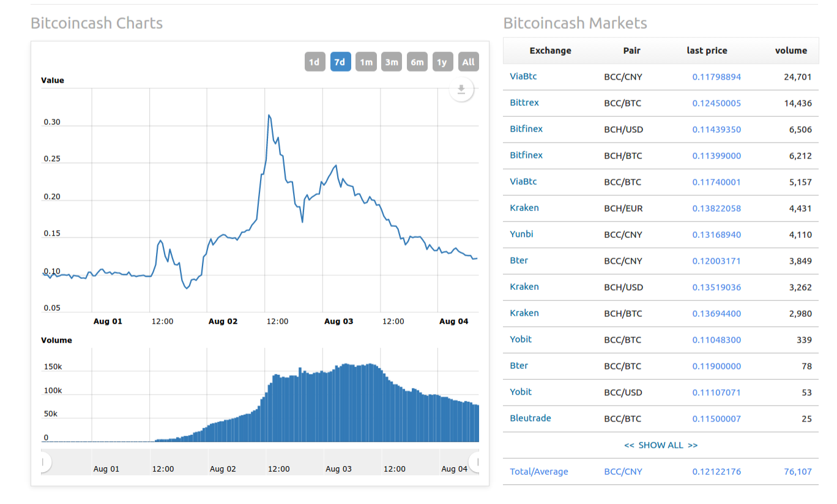Image resolution: width=837 pixels, height=504 pixels.
Task: Click last price 0.13168940
Action: (x=716, y=235)
